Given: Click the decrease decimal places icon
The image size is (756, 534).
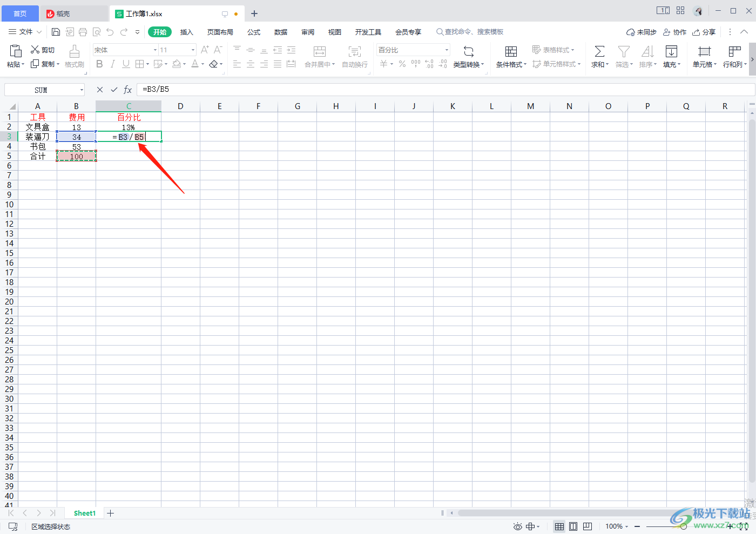Looking at the screenshot, I should tap(443, 64).
